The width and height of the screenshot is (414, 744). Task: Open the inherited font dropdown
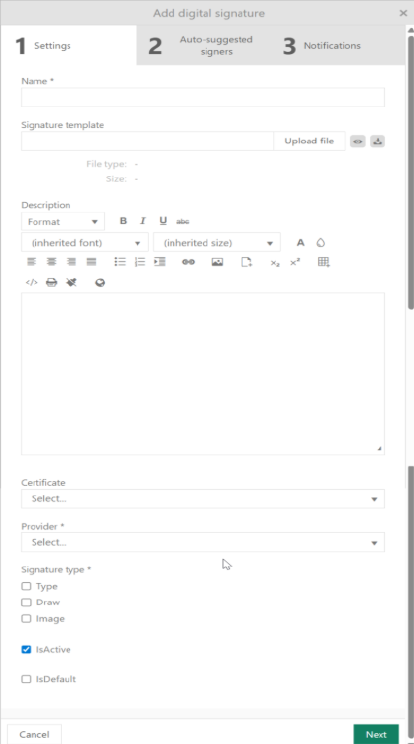pyautogui.click(x=85, y=242)
